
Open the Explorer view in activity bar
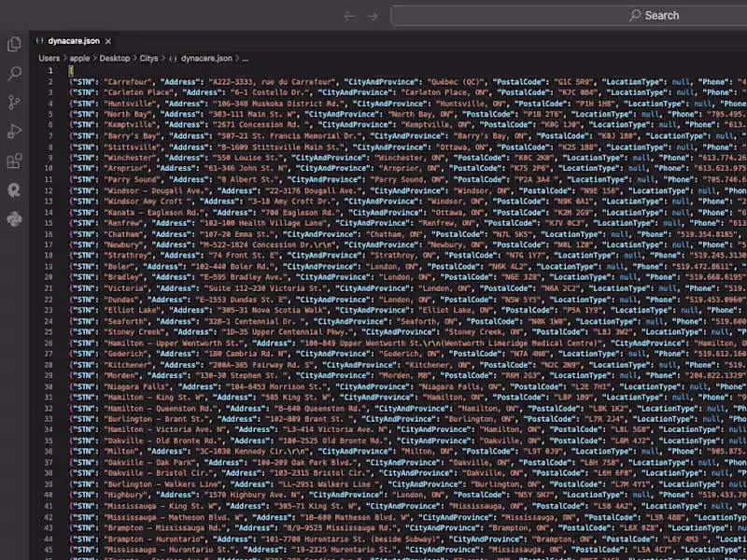pos(14,44)
